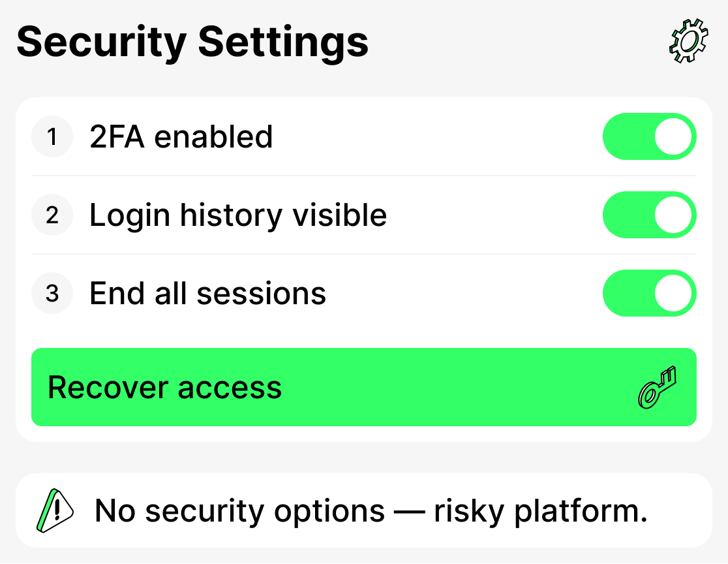728x564 pixels.
Task: Select the Security Settings heading
Action: (192, 42)
